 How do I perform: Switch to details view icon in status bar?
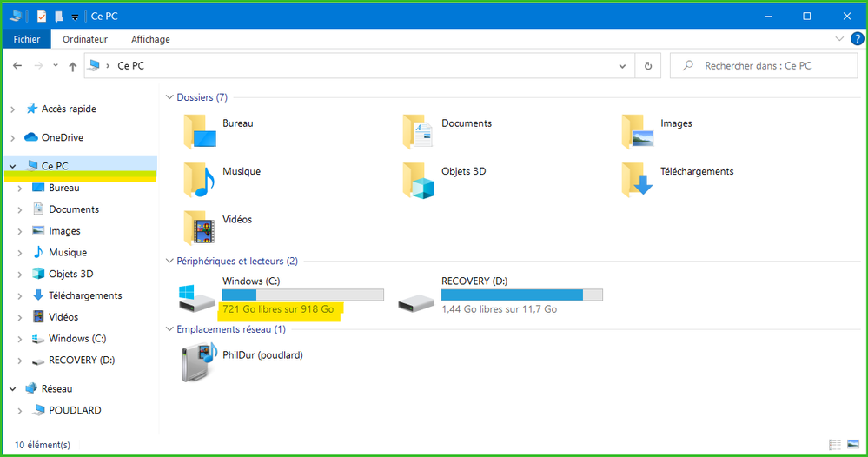click(835, 444)
